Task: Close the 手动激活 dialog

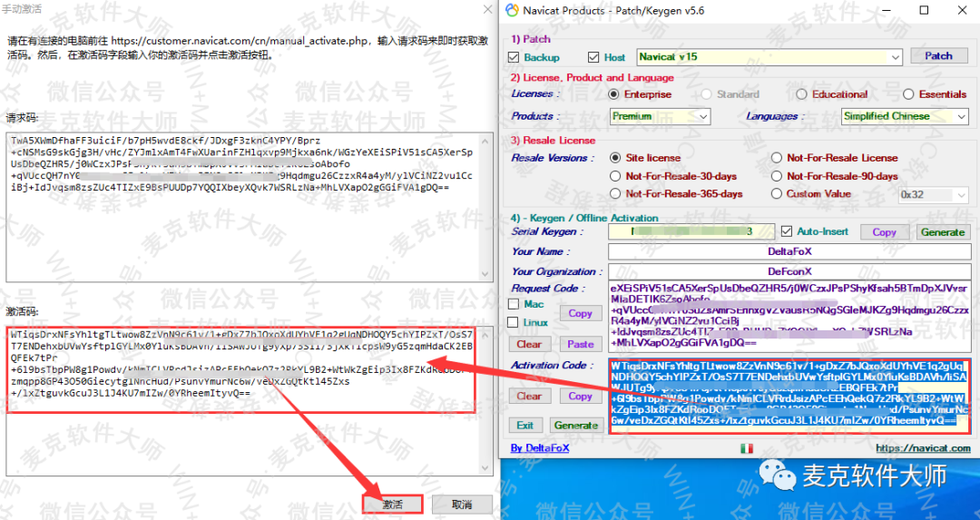Action: coord(488,9)
